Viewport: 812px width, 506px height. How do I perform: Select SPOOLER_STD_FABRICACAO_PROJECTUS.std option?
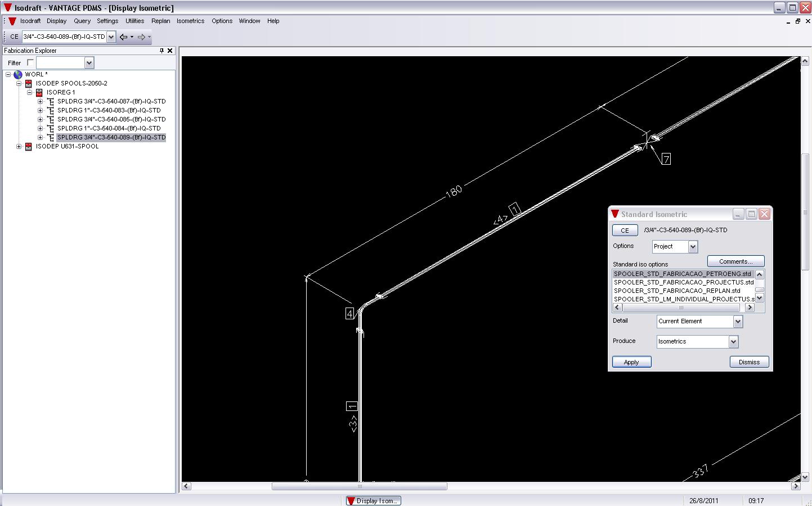pyautogui.click(x=683, y=282)
